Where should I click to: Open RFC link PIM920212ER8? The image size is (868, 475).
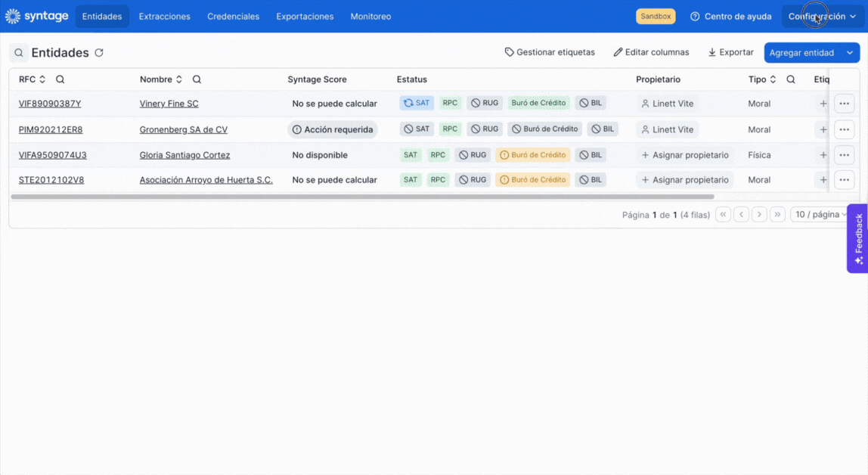point(51,129)
